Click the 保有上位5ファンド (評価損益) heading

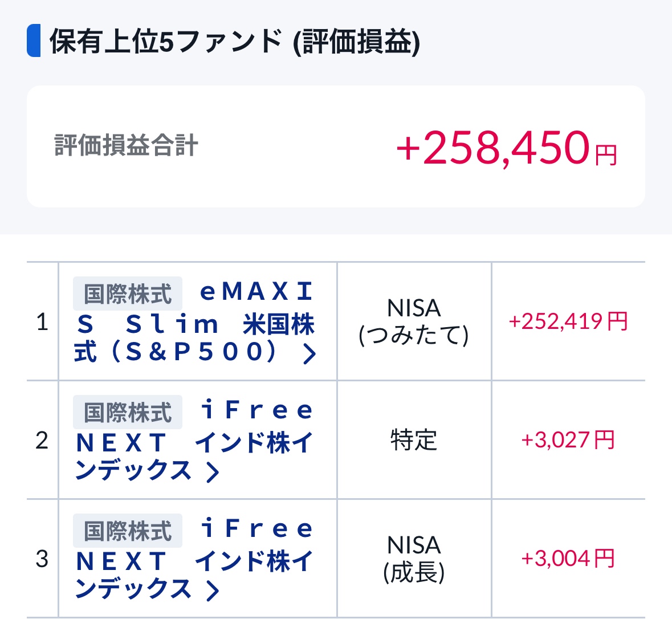tap(235, 42)
